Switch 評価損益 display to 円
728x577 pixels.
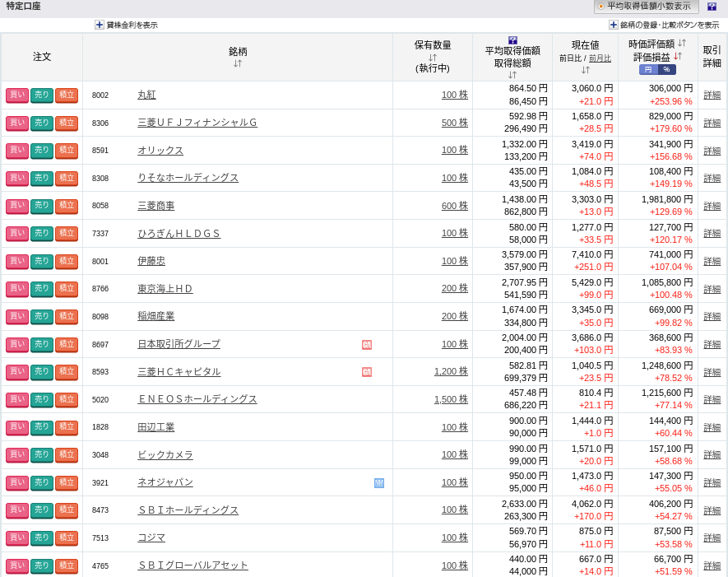(x=648, y=70)
